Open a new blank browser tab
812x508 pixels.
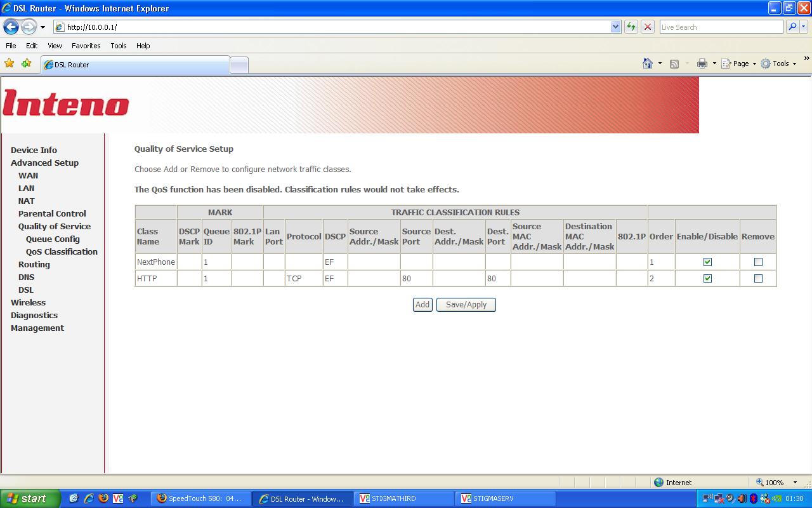[239, 65]
